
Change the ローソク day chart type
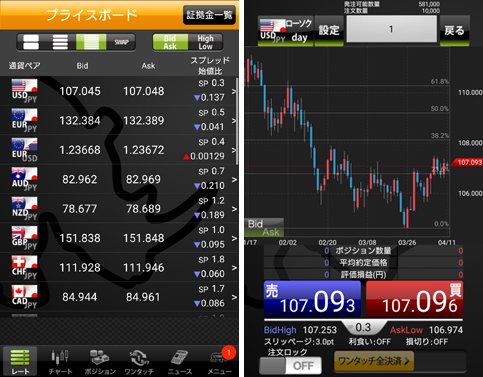[x=299, y=31]
